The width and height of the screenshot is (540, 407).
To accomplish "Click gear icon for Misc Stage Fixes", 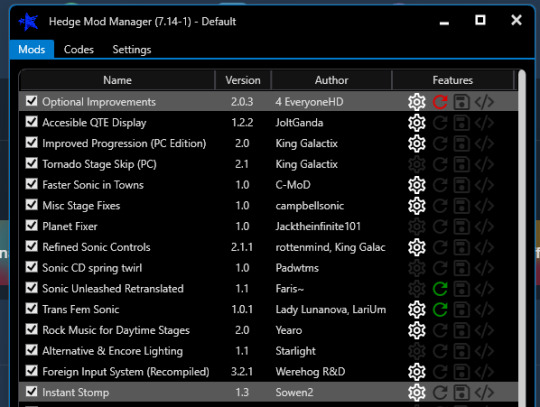I will 417,206.
